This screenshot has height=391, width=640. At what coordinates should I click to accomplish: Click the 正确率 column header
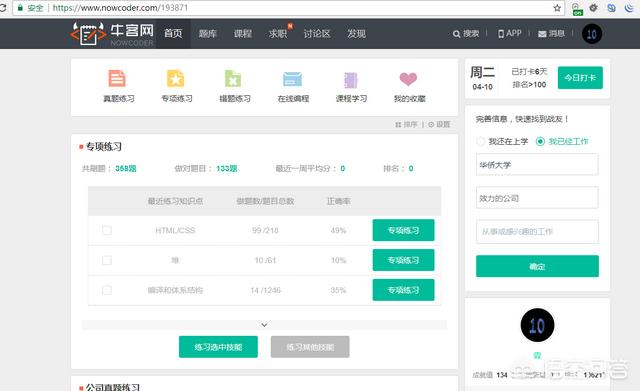point(338,201)
